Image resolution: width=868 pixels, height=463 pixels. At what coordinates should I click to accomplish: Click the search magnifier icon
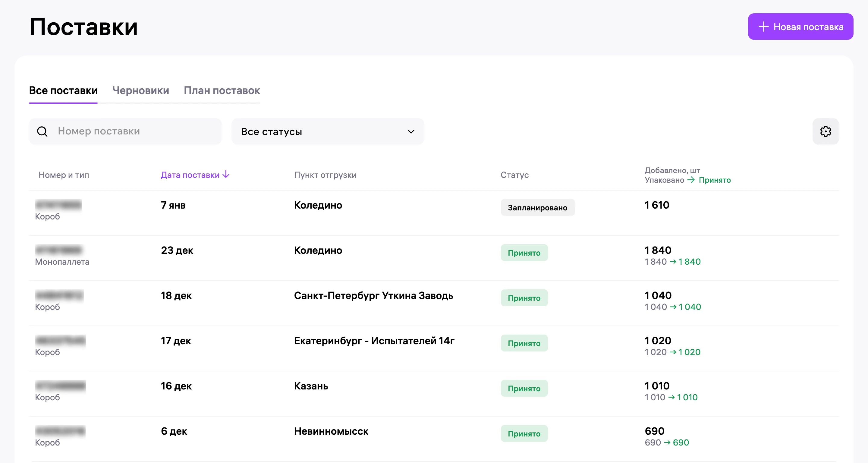42,131
